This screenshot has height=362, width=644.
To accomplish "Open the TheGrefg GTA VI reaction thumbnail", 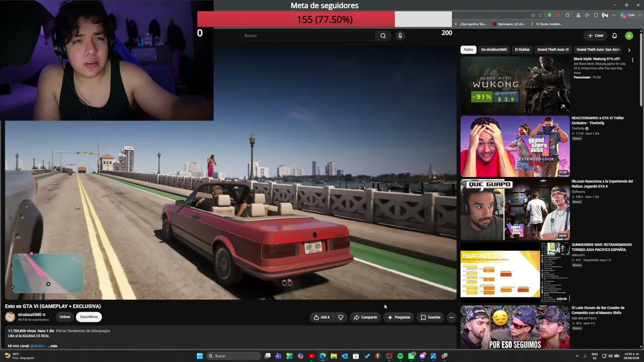I will [x=515, y=146].
